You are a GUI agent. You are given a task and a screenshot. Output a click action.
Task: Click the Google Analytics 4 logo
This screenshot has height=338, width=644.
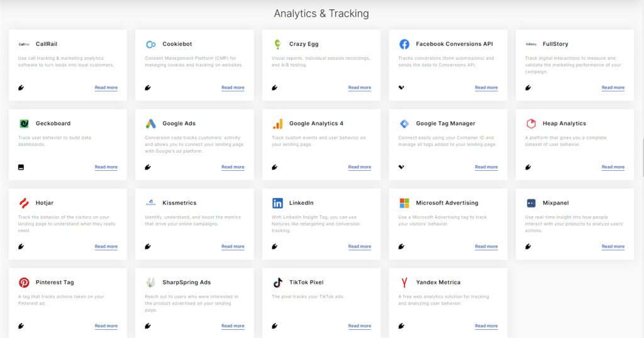(277, 124)
